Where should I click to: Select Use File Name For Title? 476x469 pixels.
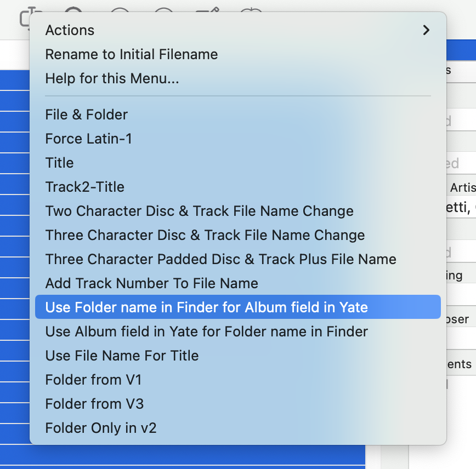tap(122, 356)
